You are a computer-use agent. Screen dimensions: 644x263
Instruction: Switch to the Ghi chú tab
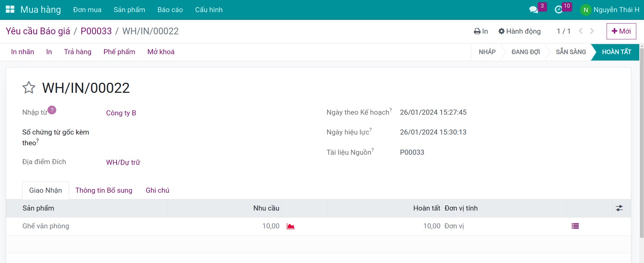coord(157,190)
